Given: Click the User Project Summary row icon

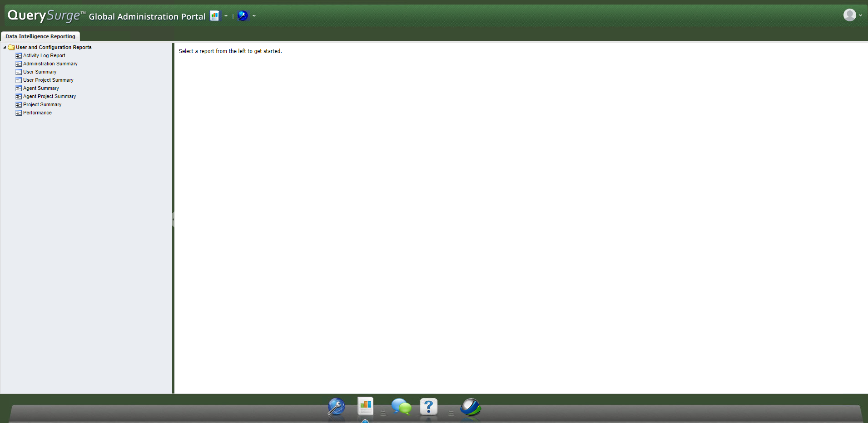Looking at the screenshot, I should pos(19,80).
